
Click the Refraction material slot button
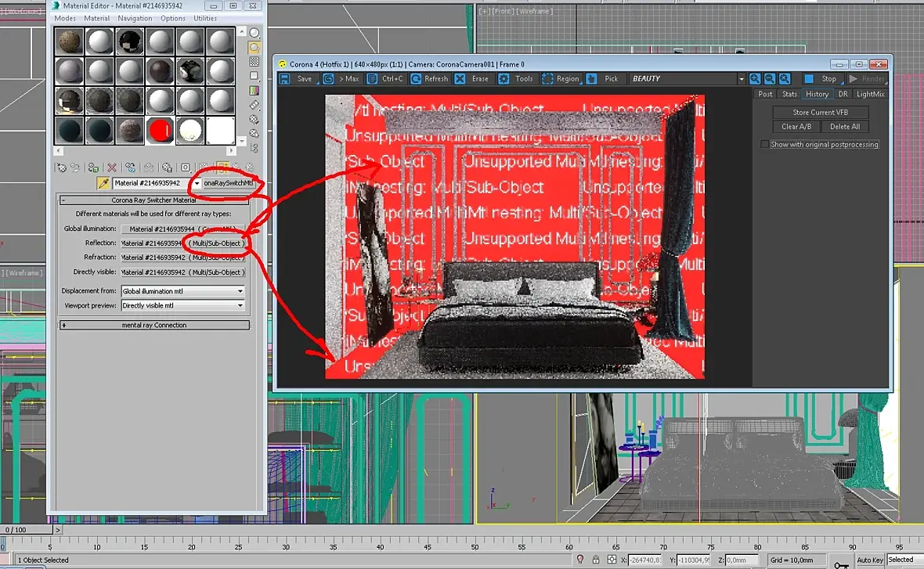tap(182, 257)
